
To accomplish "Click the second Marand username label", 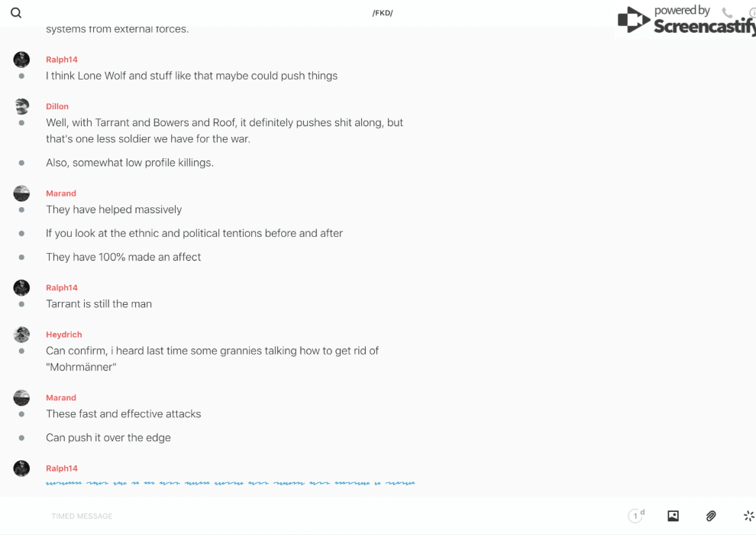I will [x=61, y=397].
